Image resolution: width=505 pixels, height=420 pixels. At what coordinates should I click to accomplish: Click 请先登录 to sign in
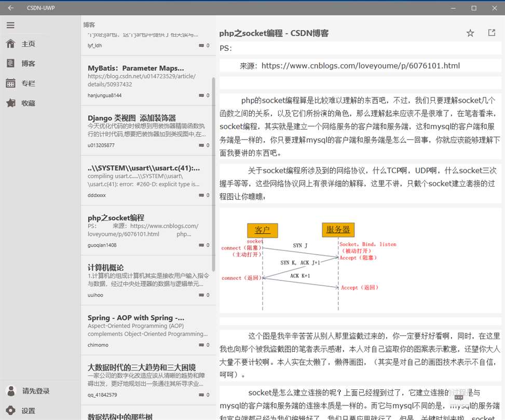point(36,391)
